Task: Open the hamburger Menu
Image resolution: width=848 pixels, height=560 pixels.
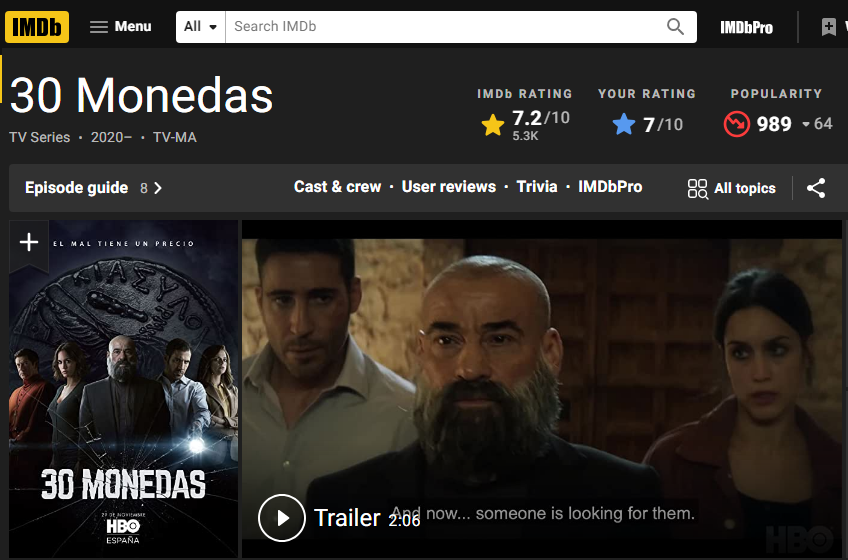Action: 121,27
